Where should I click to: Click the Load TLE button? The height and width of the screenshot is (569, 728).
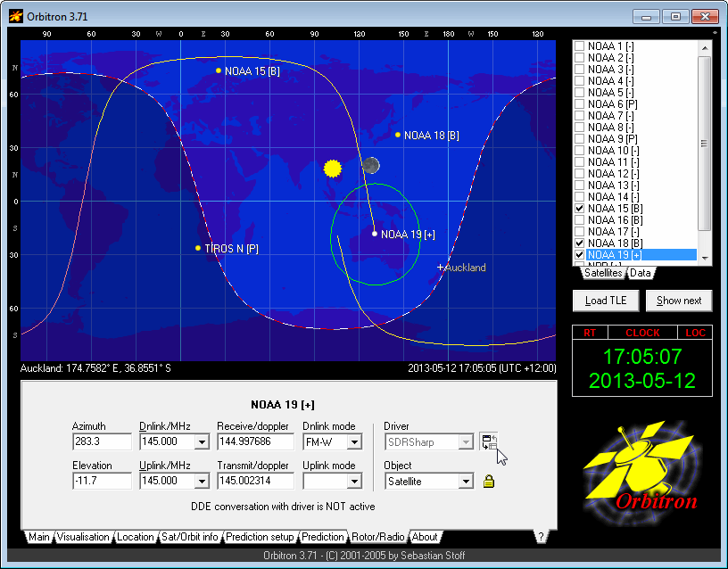point(606,301)
